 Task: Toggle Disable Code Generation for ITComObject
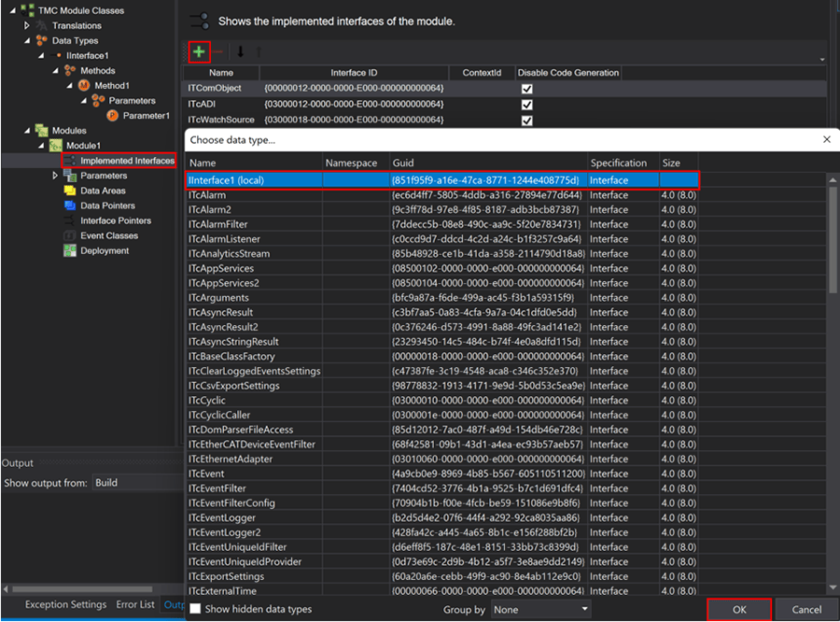click(527, 89)
